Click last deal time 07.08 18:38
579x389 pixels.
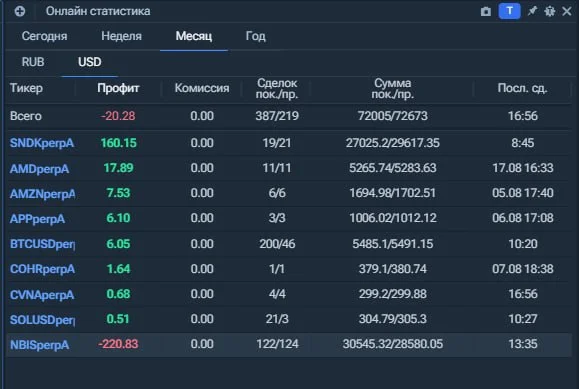point(523,269)
